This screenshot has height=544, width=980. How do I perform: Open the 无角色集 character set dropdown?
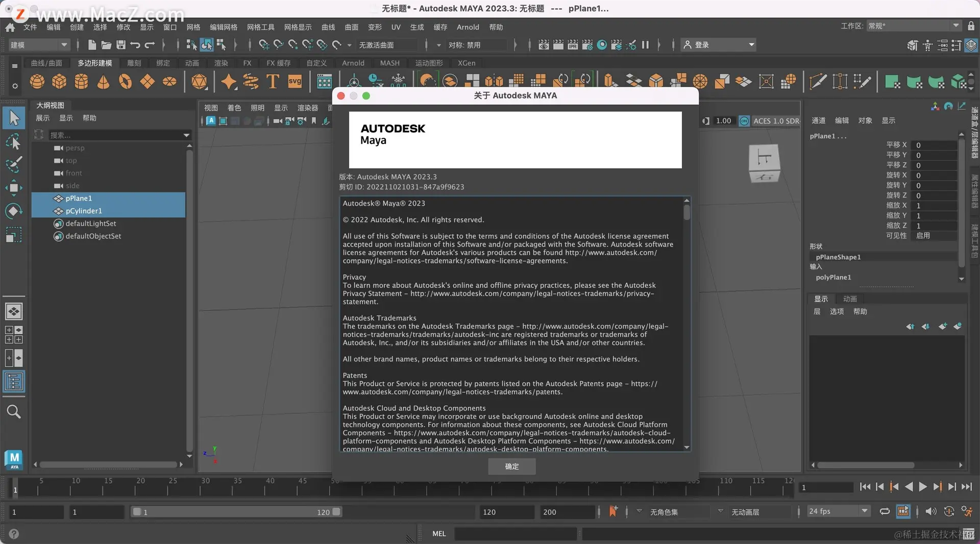point(639,511)
